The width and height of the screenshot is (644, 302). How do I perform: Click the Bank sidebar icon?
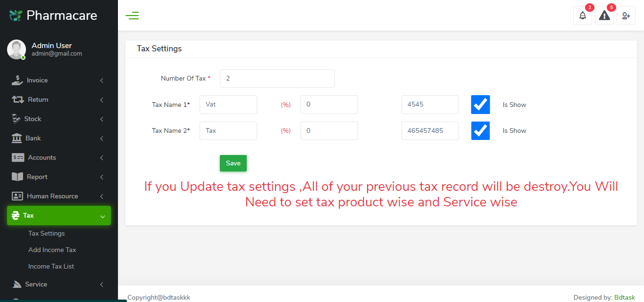point(17,138)
